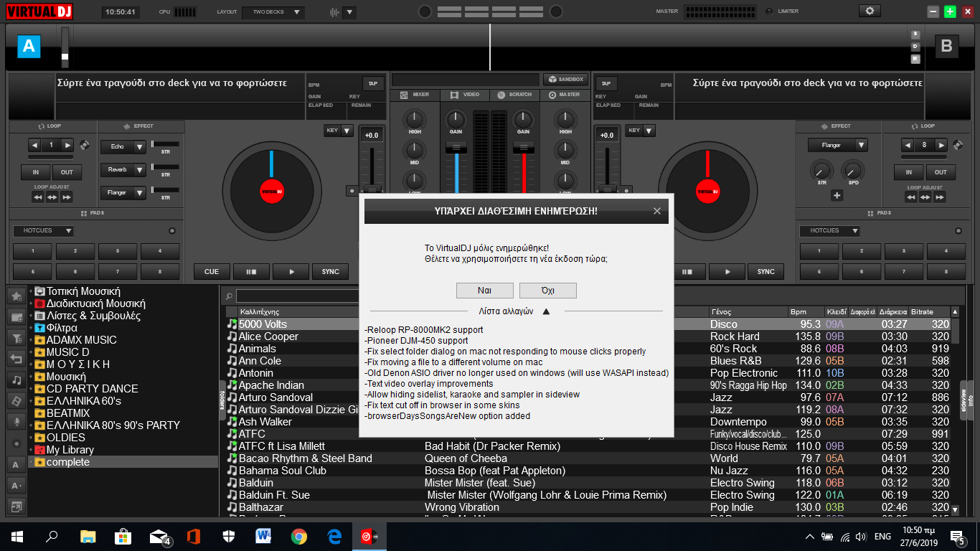
Task: Expand the ADAMX MUSIC folder tree node
Action: click(32, 340)
